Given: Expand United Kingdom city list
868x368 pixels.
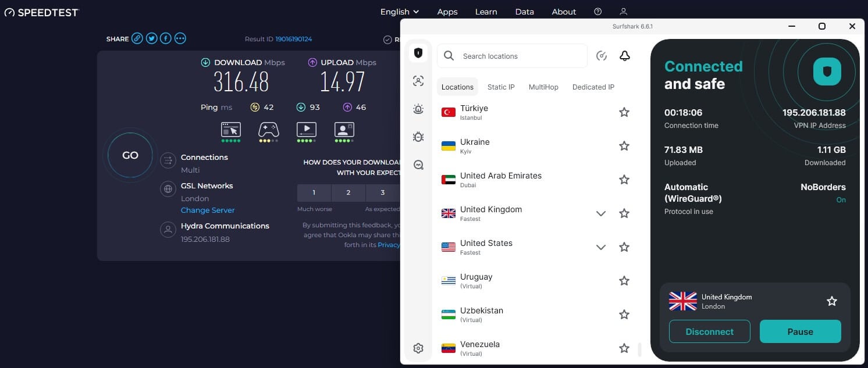Looking at the screenshot, I should pyautogui.click(x=601, y=213).
